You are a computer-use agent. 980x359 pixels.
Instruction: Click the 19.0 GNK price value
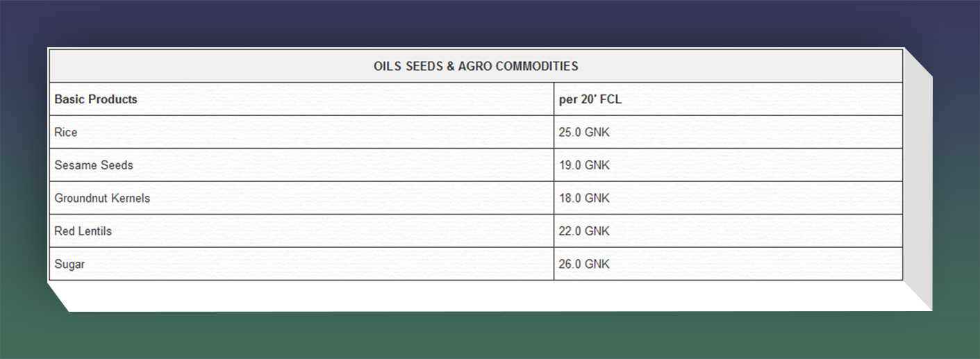coord(583,165)
